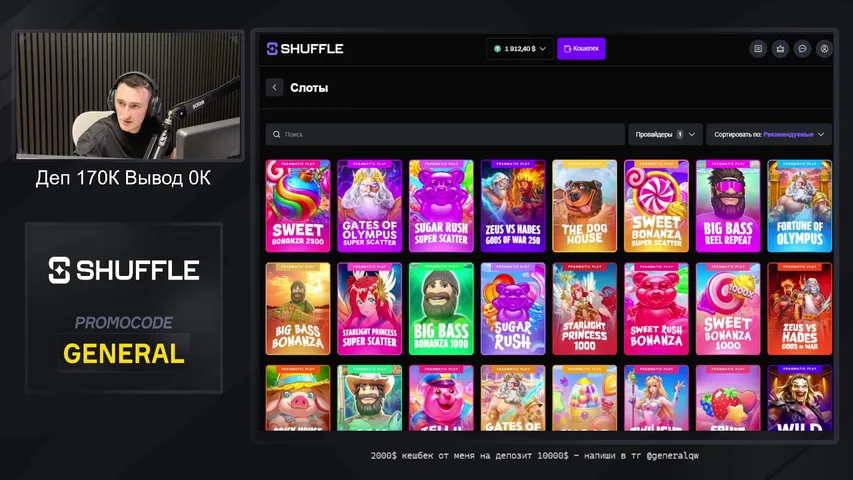The image size is (853, 480).
Task: Open the VIP crown icon
Action: tap(780, 49)
